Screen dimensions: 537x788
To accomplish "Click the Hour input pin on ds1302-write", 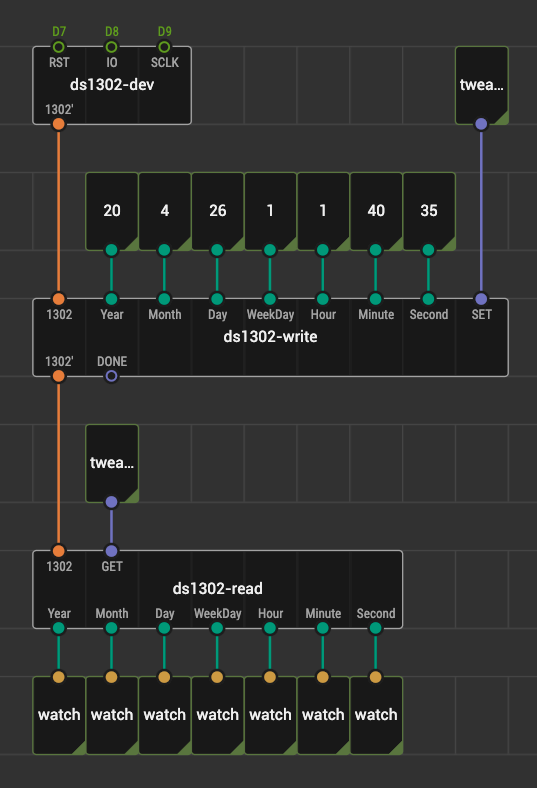I will [323, 299].
